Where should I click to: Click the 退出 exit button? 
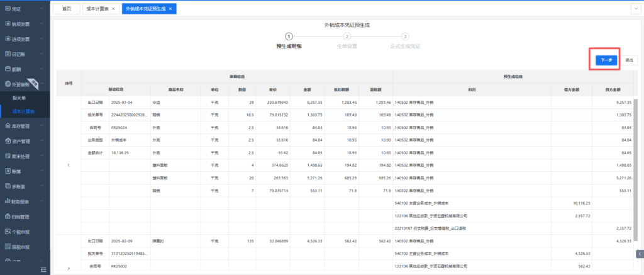tap(629, 60)
